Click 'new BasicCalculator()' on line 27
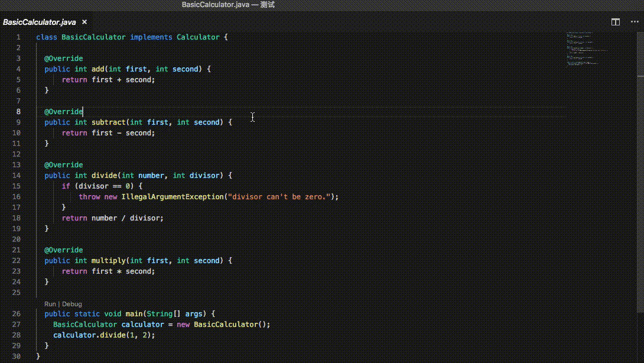 [x=222, y=325]
